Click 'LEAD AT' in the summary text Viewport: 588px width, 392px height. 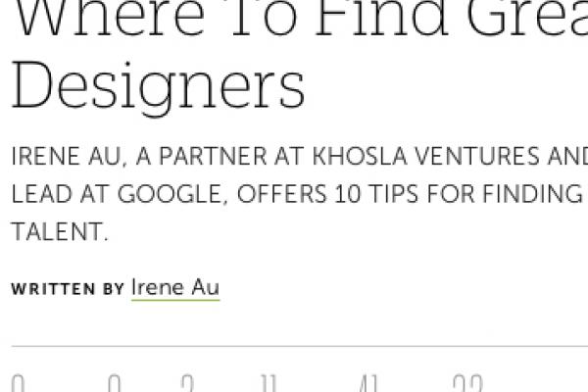pos(61,194)
